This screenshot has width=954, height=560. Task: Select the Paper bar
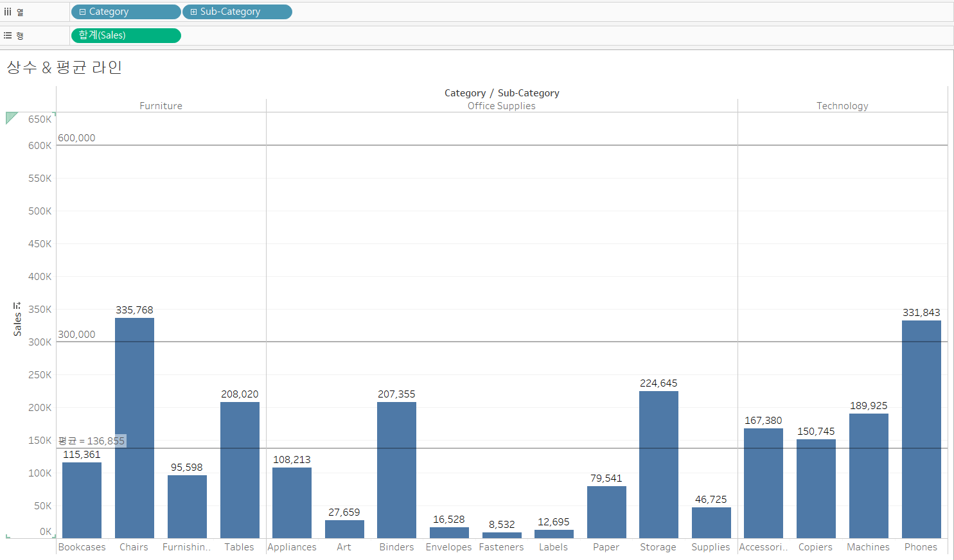606,512
